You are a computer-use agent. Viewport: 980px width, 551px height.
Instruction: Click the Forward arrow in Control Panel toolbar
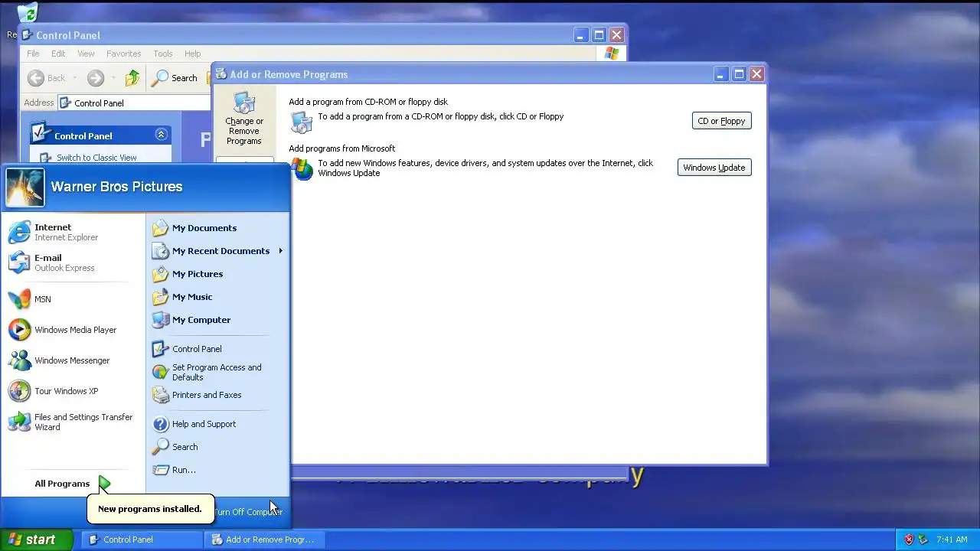[95, 78]
